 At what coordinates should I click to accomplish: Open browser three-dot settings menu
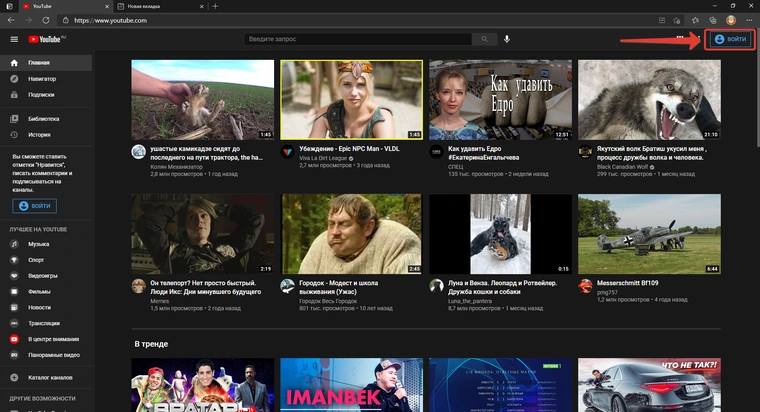point(748,19)
